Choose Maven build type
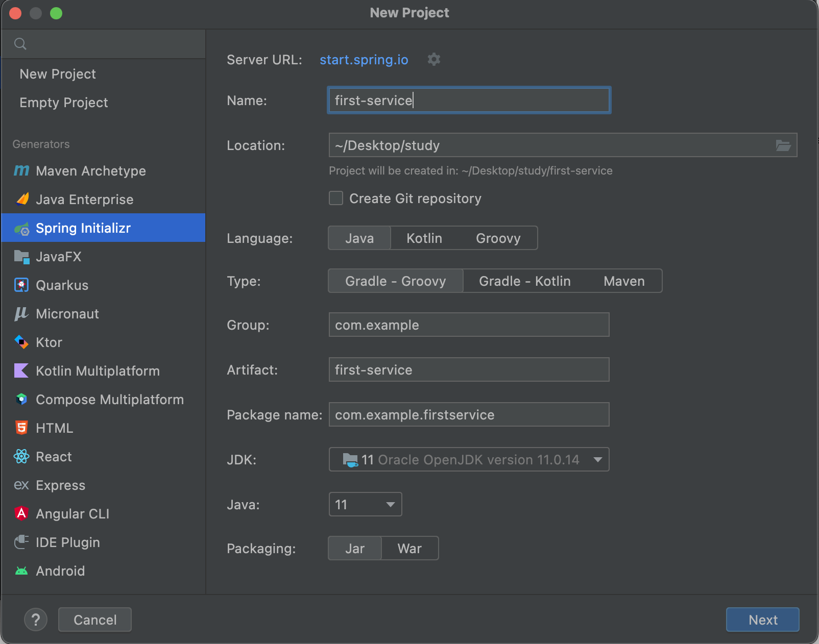Screen dimensions: 819x644 624,281
